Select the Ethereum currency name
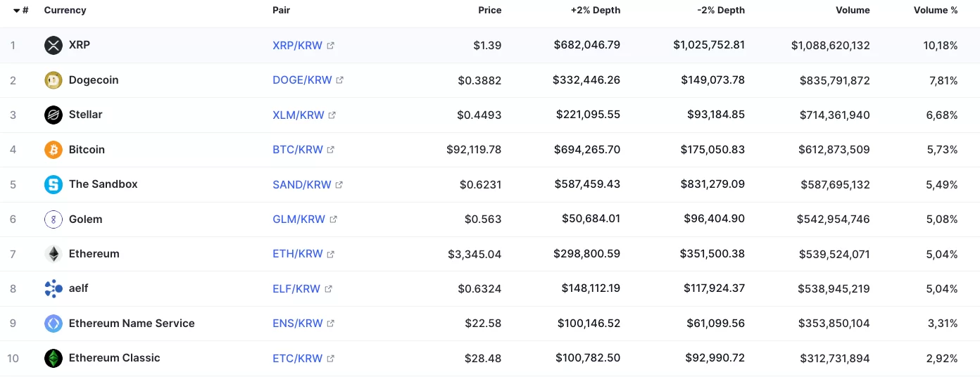Screen dimensions: 980x377 coord(94,254)
